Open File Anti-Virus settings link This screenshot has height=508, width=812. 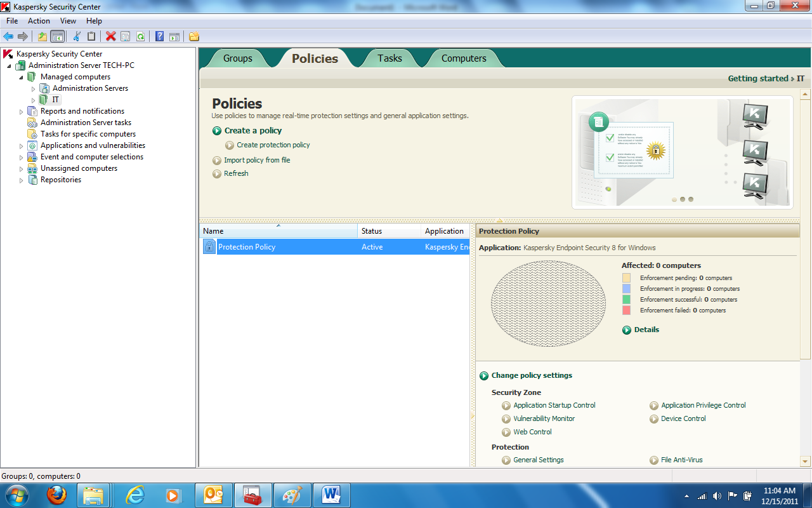(682, 460)
